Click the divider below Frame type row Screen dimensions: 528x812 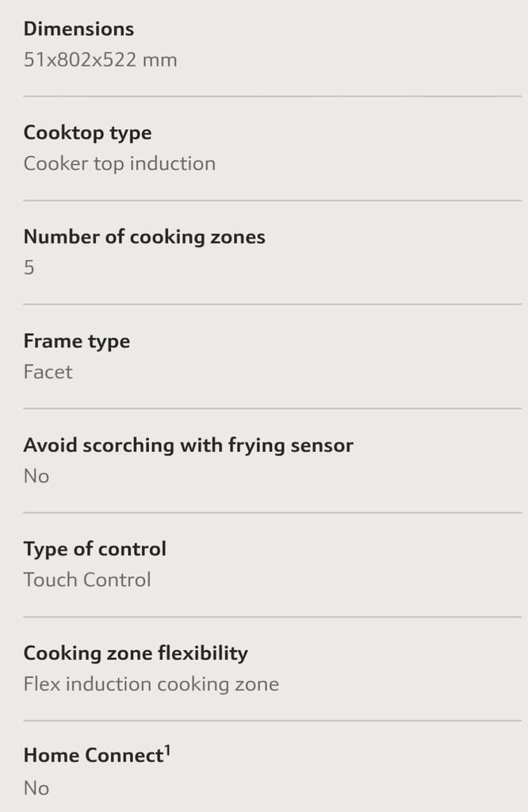(x=272, y=408)
